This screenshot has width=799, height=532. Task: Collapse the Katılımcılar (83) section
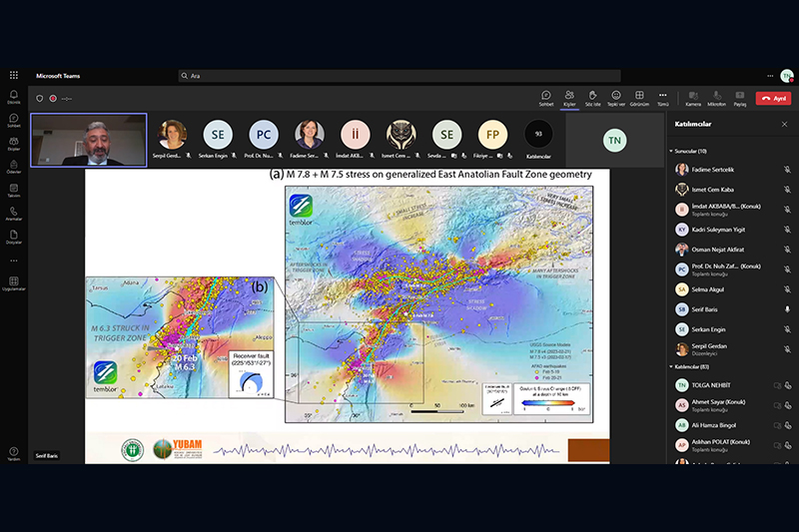[670, 366]
